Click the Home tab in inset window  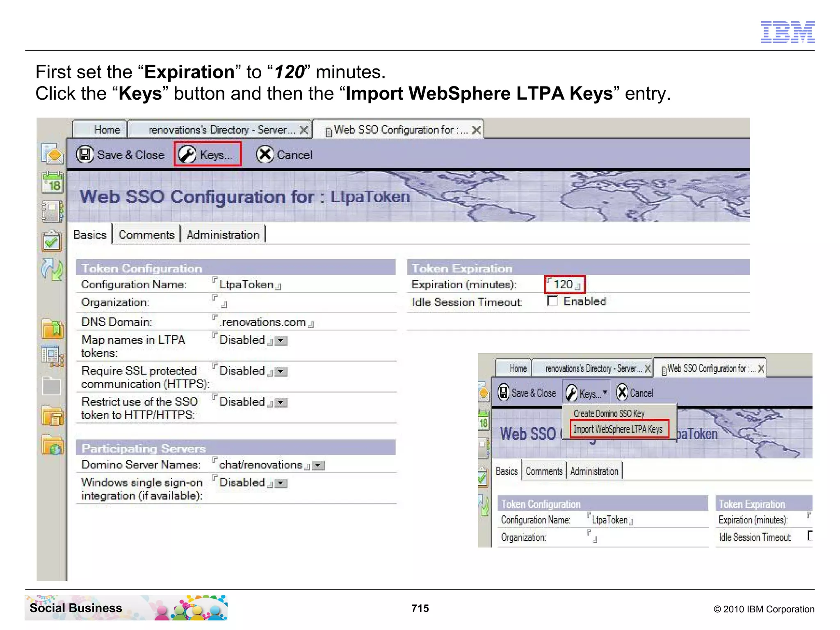[x=514, y=368]
